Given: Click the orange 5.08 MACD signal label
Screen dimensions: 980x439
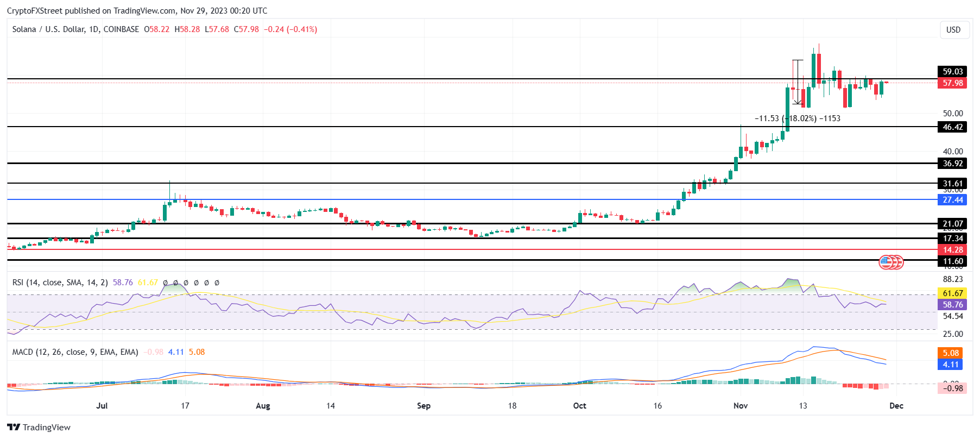Looking at the screenshot, I should [950, 353].
